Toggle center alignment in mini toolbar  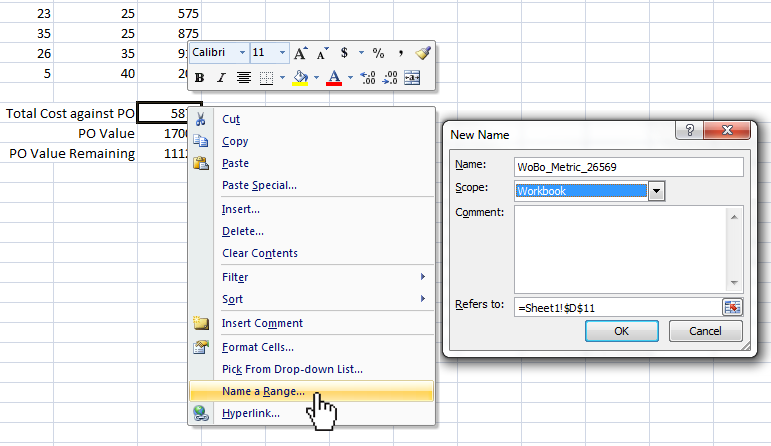click(243, 77)
